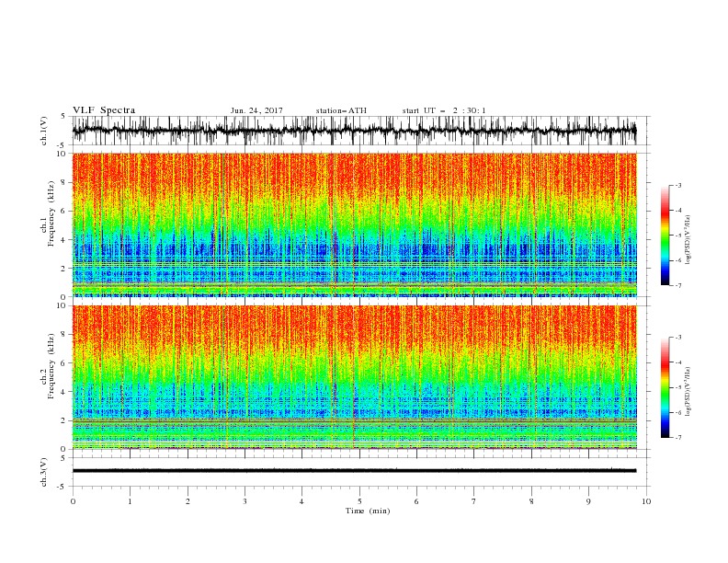Click time axis tick label "0"
Screen dimensions: 728x563
[73, 501]
